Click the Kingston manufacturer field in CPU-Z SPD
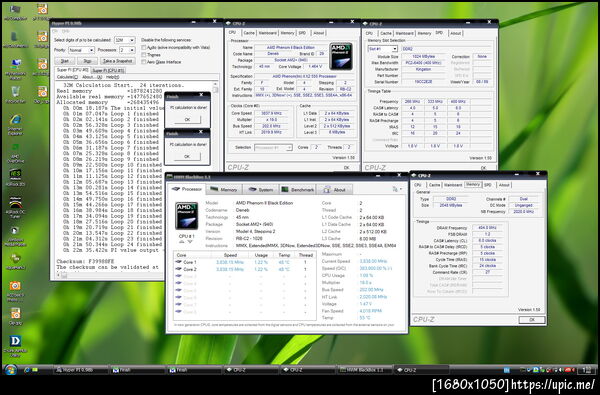 [x=423, y=69]
